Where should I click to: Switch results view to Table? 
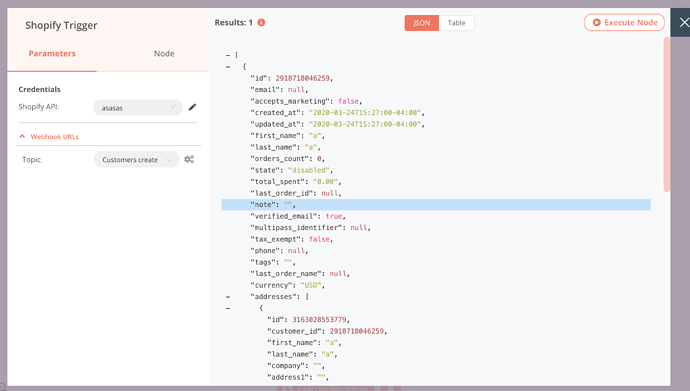coord(456,23)
